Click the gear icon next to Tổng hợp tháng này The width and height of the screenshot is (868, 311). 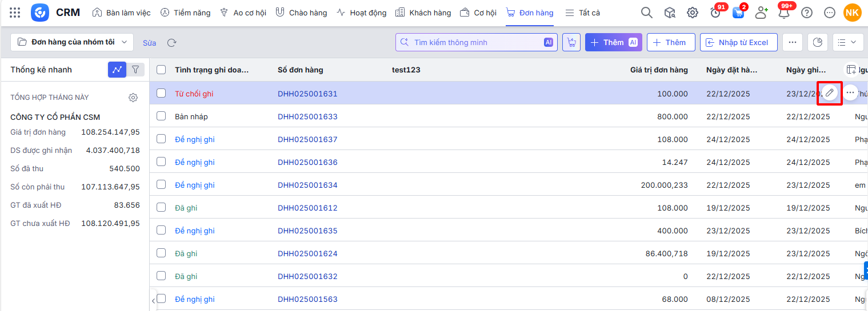(133, 98)
